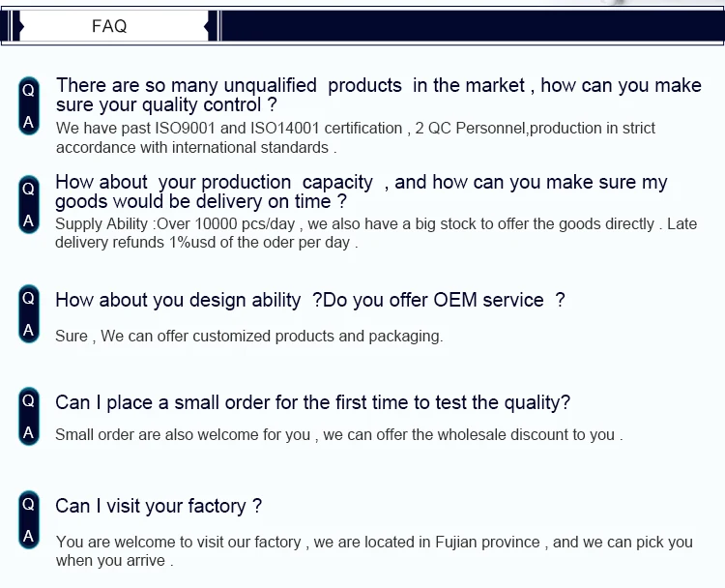This screenshot has width=725, height=588.
Task: Click the A badge next to the Supply Ability answer
Action: pyautogui.click(x=28, y=220)
